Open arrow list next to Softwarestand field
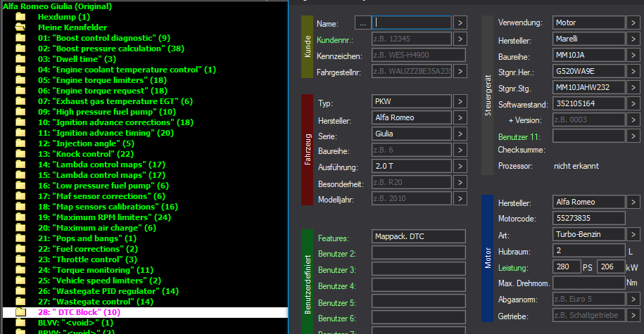This screenshot has width=644, height=334. point(633,104)
